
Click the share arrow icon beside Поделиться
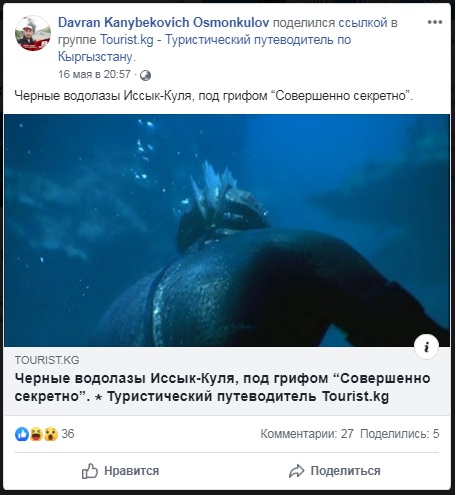coord(296,471)
